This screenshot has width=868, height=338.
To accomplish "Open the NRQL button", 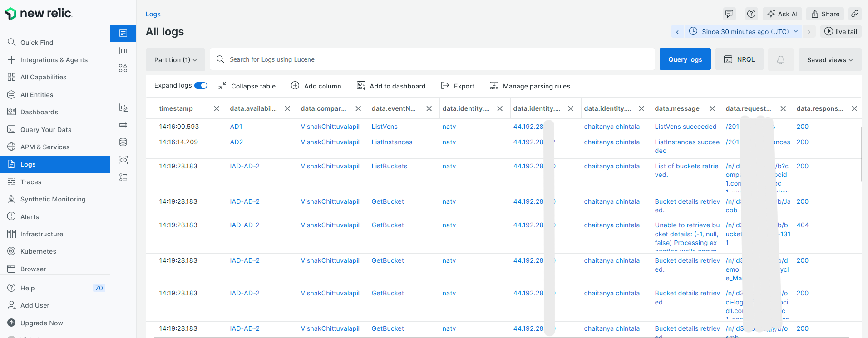I will [x=739, y=59].
